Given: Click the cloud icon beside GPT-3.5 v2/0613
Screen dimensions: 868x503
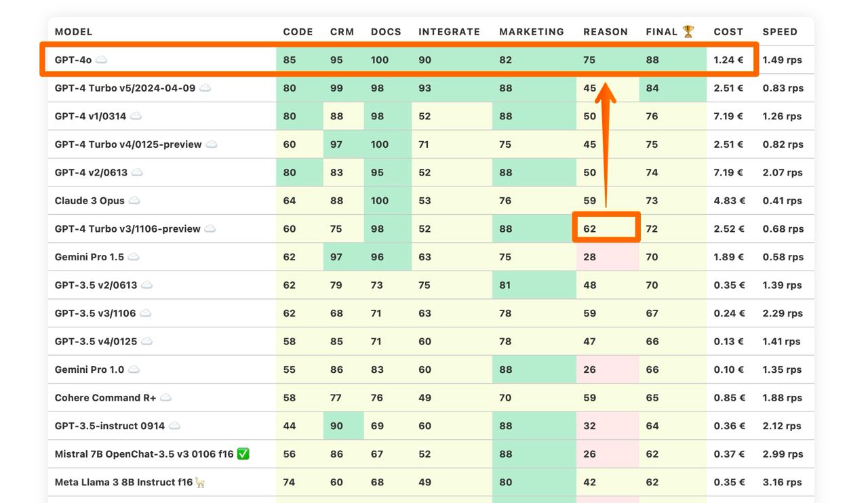Looking at the screenshot, I should coord(146,285).
